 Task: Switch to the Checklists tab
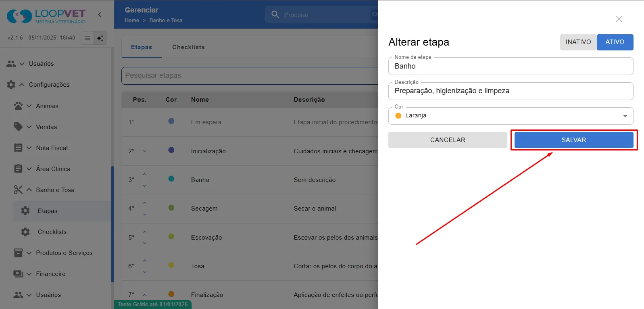point(188,47)
